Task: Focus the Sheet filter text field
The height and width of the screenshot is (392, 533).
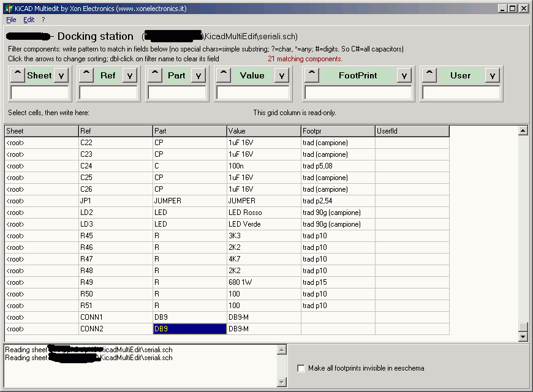Action: click(x=40, y=92)
